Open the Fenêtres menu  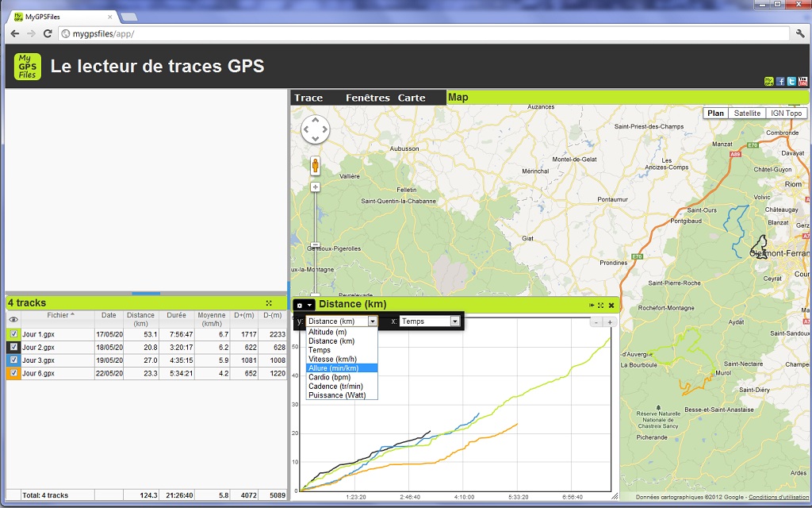coord(368,98)
